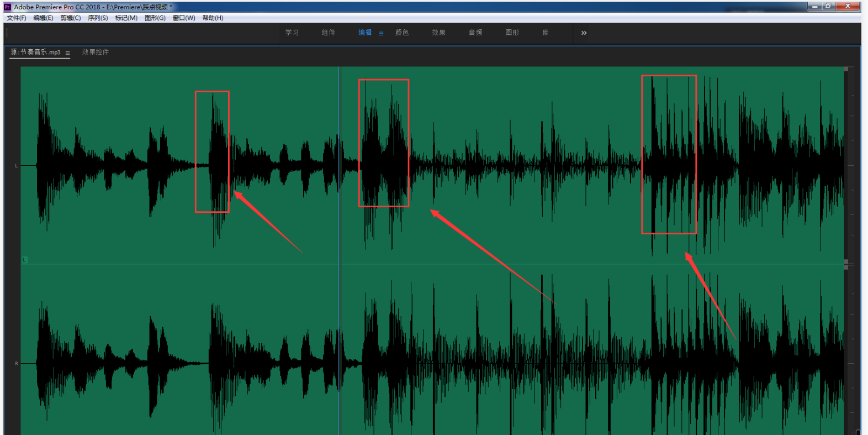
Task: Click the Premiere Pro icon in the title bar
Action: tap(8, 7)
